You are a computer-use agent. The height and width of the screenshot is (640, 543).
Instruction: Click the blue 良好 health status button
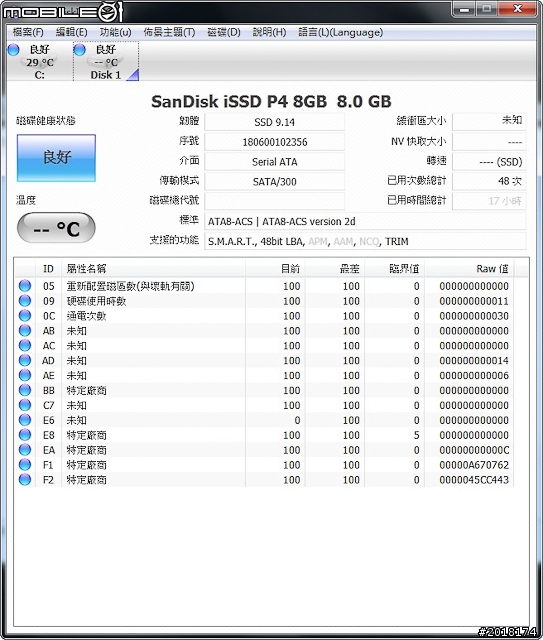(x=56, y=158)
